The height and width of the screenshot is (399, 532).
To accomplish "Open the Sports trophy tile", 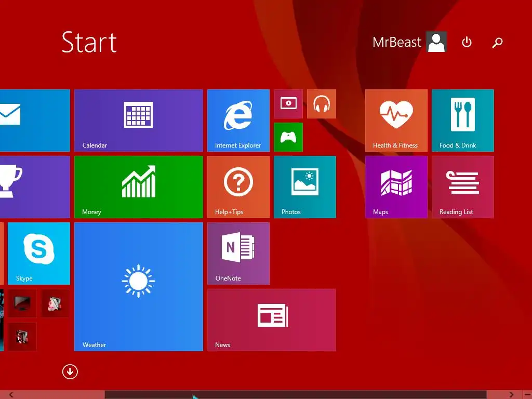I will [35, 187].
